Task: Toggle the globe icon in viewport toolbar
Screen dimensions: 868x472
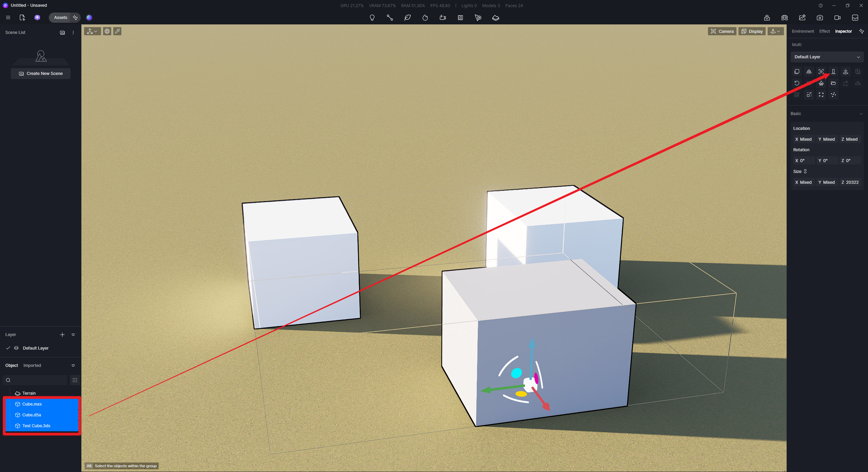Action: click(107, 31)
